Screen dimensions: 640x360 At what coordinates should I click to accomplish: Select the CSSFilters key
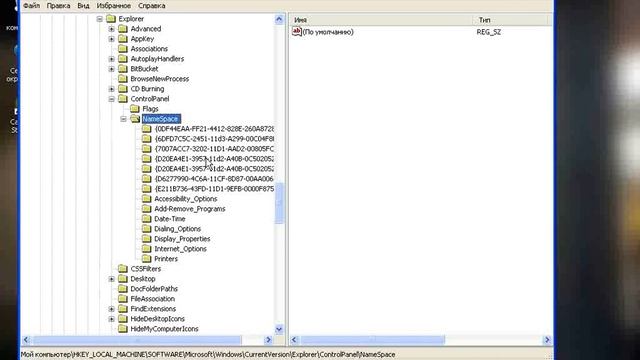(x=146, y=269)
